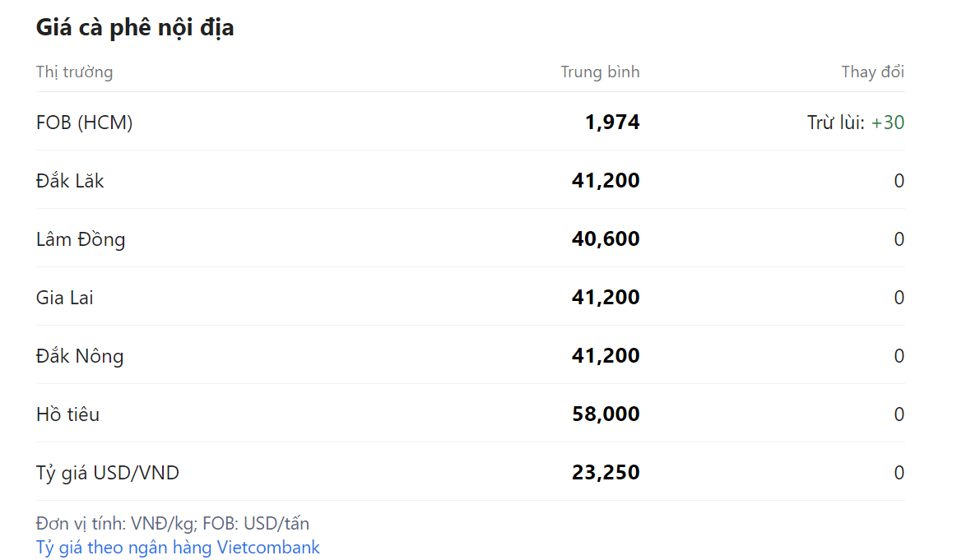Image resolution: width=966 pixels, height=560 pixels.
Task: Select the "Trừ lùi:" label text
Action: coord(835,123)
